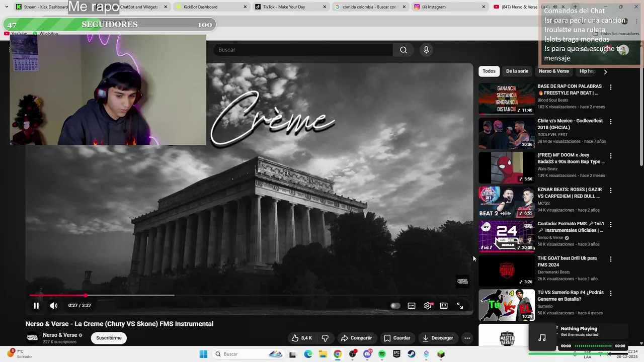Close the Instagram tab
644x362 pixels.
(x=484, y=7)
